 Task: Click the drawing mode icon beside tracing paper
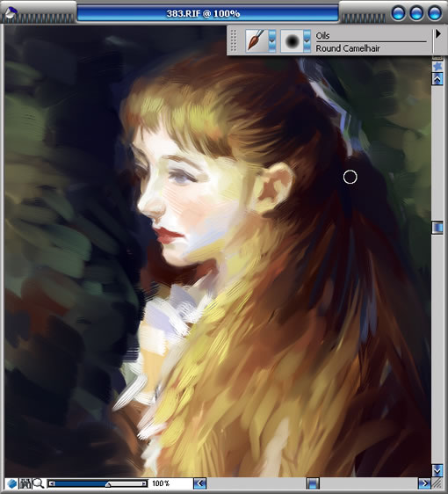pos(25,483)
